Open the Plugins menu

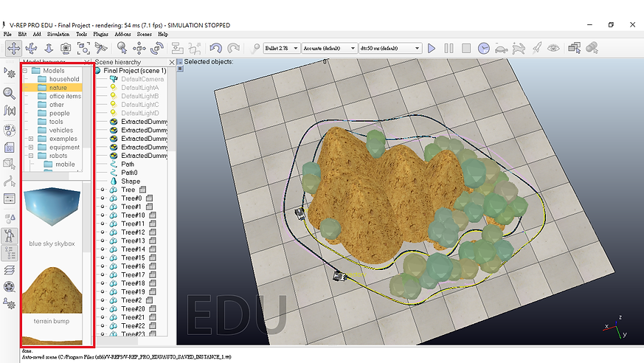coord(100,34)
